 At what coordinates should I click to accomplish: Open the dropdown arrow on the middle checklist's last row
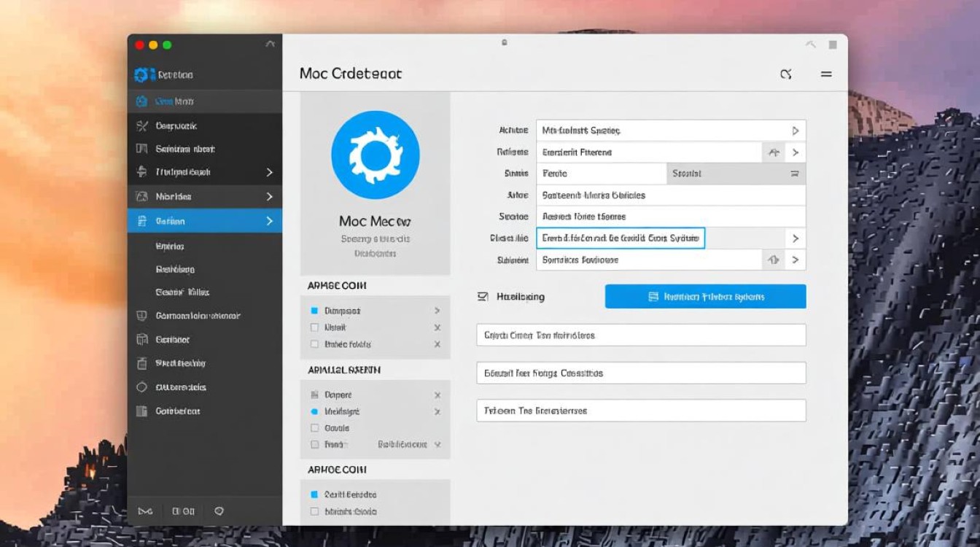437,444
